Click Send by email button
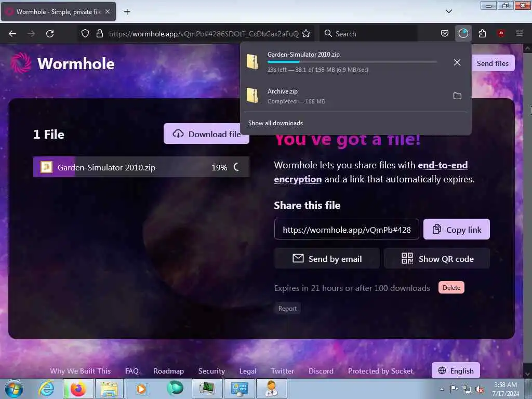Screen dimensions: 532x399 (327, 259)
